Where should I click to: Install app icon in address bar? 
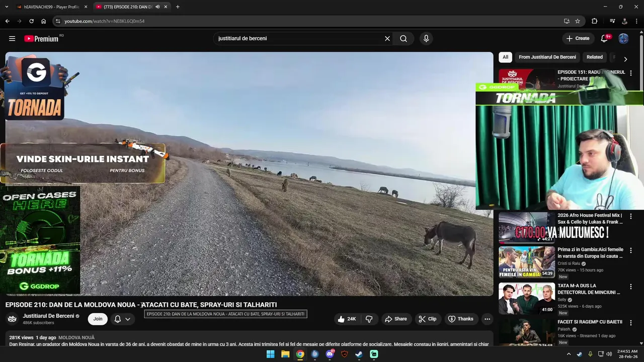click(567, 21)
